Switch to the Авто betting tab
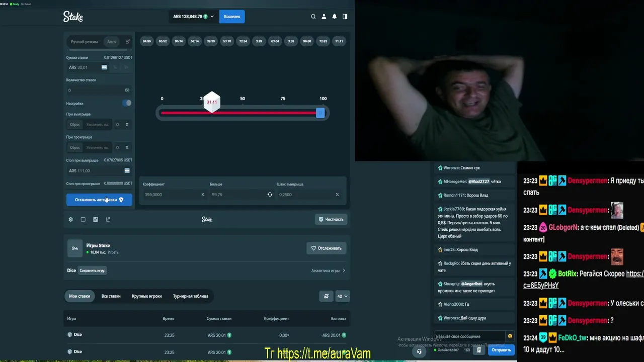This screenshot has width=644, height=362. (111, 42)
